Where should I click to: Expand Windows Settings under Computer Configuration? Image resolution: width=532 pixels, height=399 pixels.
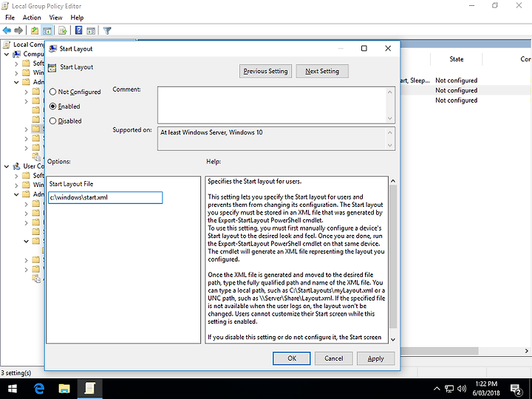click(16, 72)
